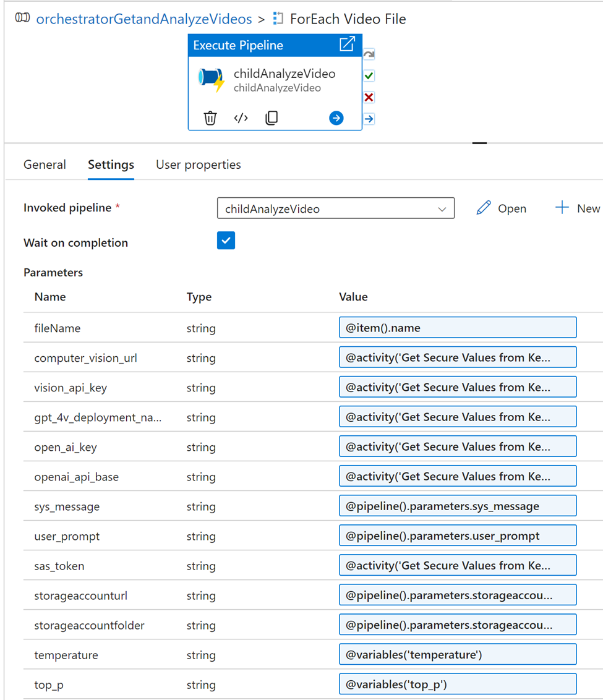Screen dimensions: 603x700
Task: Click the fileName parameter name
Action: point(58,328)
